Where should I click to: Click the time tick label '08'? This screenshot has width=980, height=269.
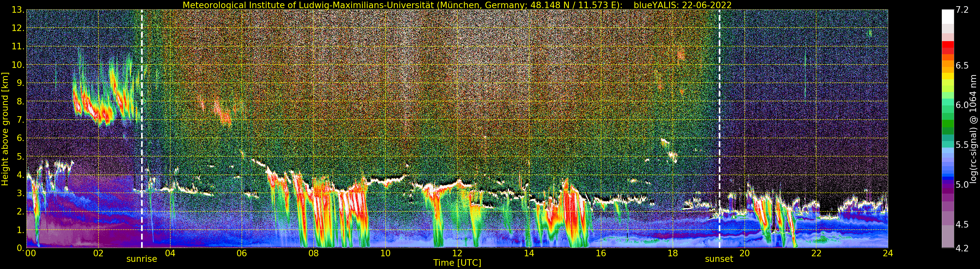click(x=313, y=253)
